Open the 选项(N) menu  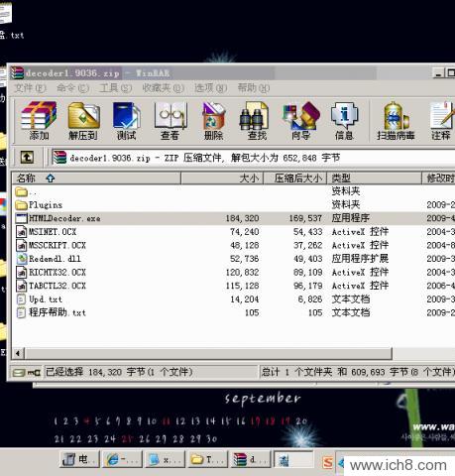point(210,88)
